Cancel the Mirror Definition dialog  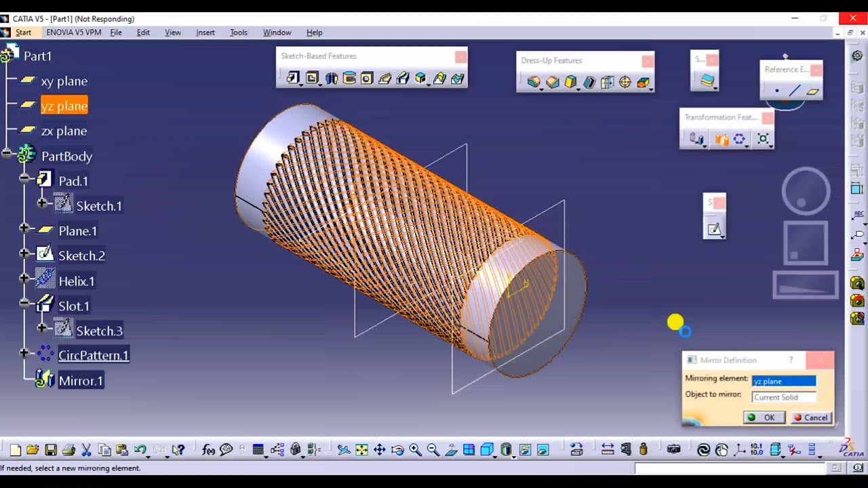click(810, 418)
